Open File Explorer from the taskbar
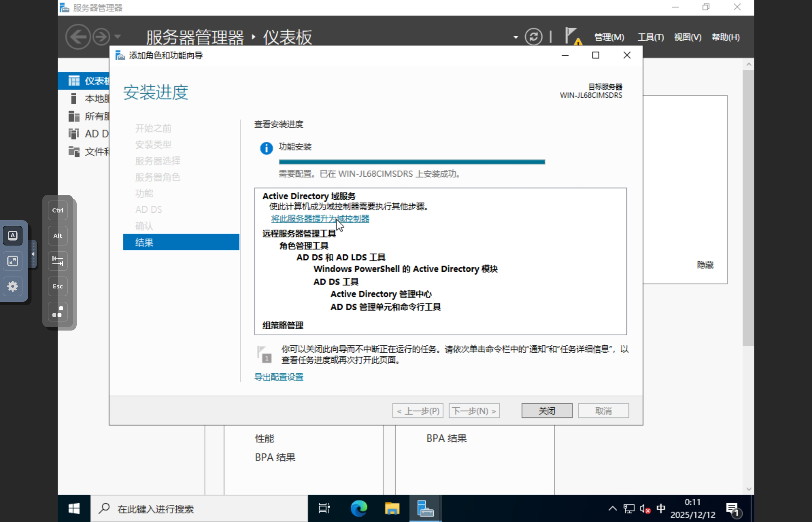 [392, 508]
